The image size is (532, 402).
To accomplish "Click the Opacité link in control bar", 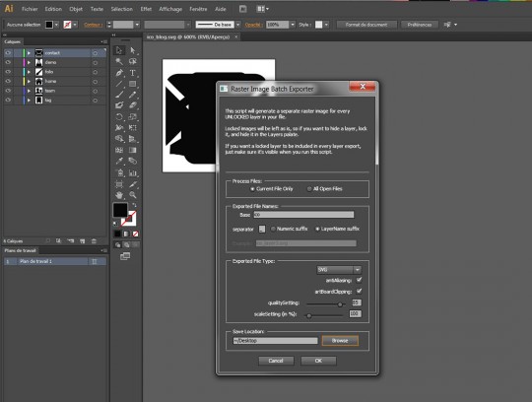I will click(x=254, y=25).
